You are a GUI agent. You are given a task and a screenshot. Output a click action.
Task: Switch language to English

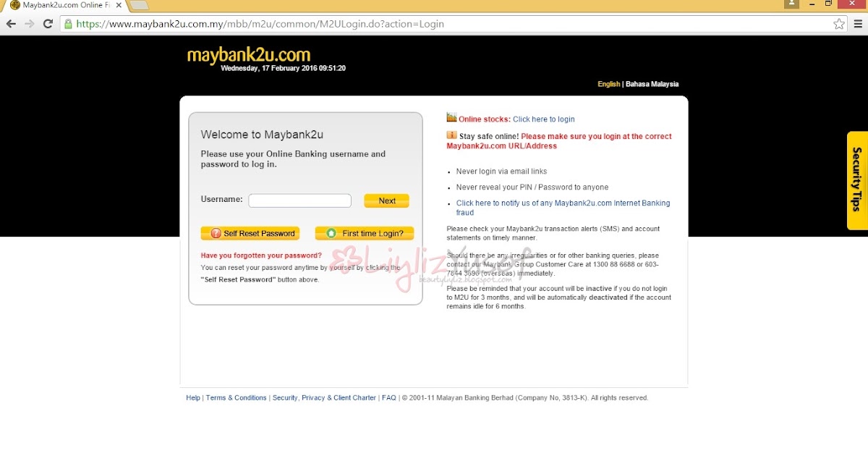(608, 84)
